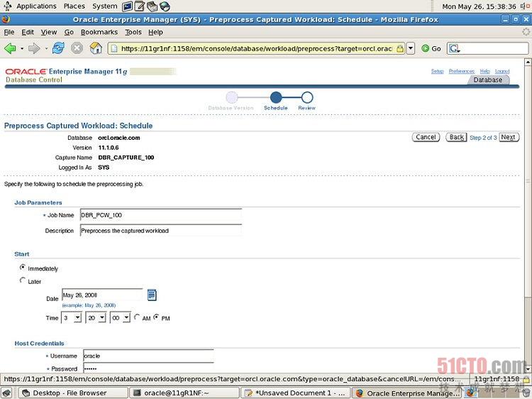
Task: Click the Next button
Action: point(508,137)
